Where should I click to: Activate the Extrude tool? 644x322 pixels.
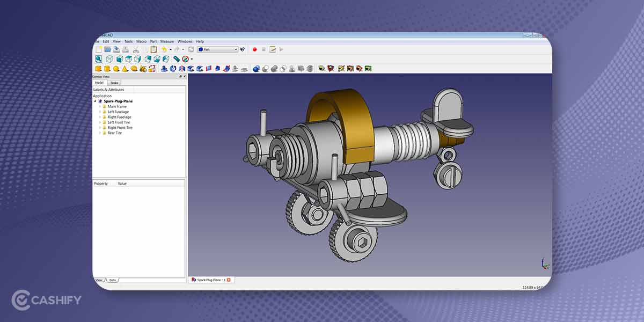(164, 69)
